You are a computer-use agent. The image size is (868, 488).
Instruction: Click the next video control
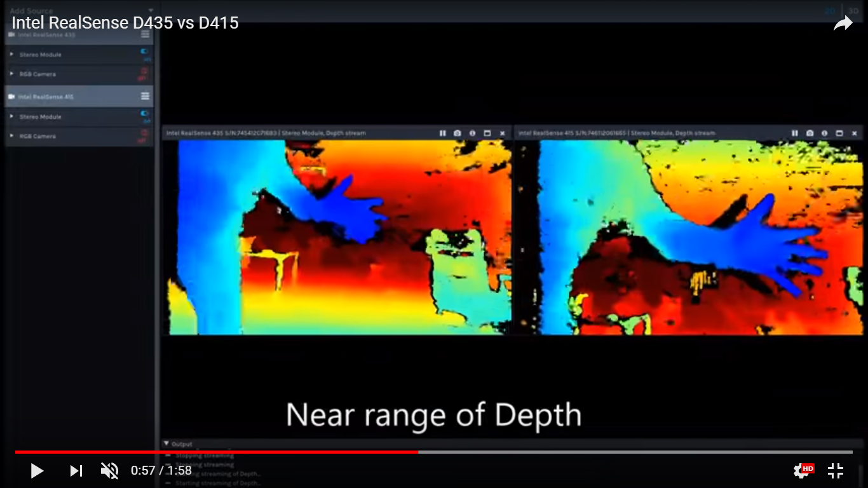click(76, 471)
